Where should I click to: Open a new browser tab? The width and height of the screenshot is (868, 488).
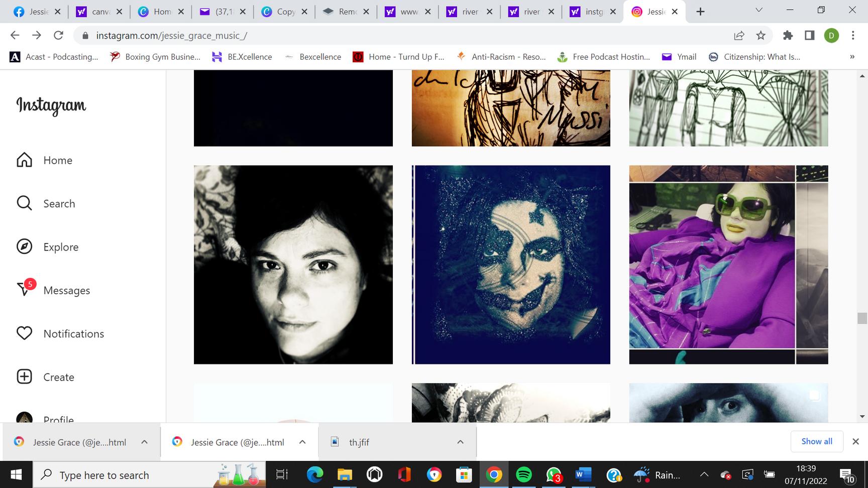point(700,12)
